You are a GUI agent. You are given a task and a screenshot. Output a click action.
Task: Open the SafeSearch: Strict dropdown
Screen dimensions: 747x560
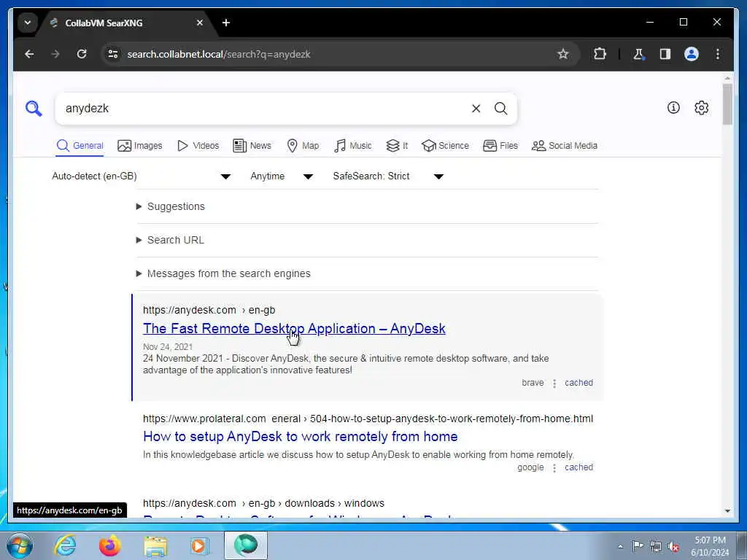click(389, 176)
